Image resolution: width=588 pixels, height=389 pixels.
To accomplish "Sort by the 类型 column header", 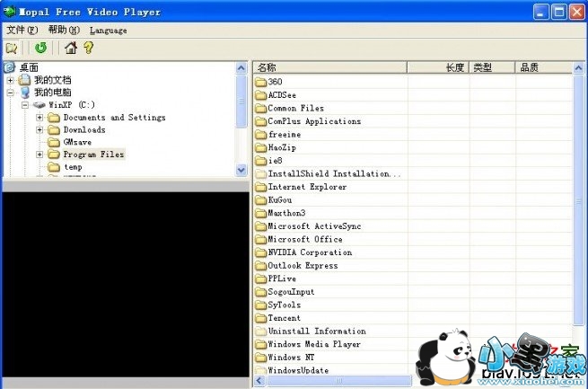I will tap(492, 67).
